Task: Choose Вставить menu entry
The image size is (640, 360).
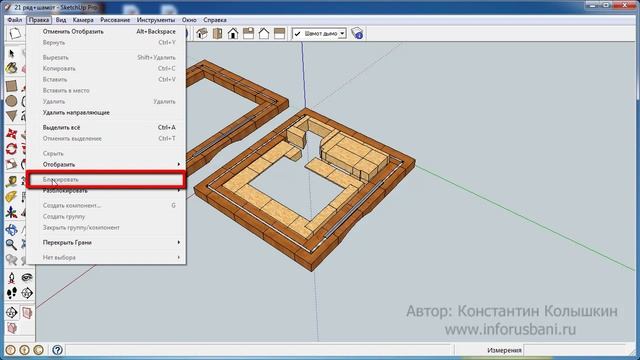Action: [106, 80]
